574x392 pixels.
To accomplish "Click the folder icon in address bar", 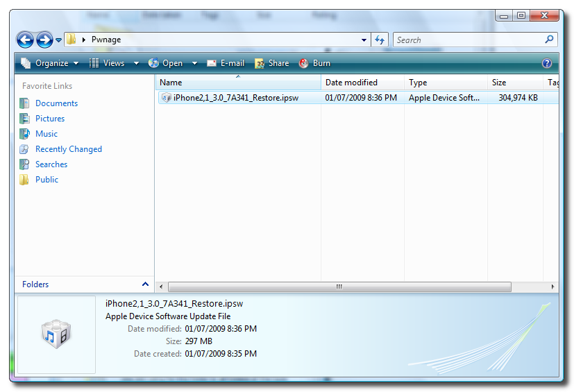I will pyautogui.click(x=71, y=39).
